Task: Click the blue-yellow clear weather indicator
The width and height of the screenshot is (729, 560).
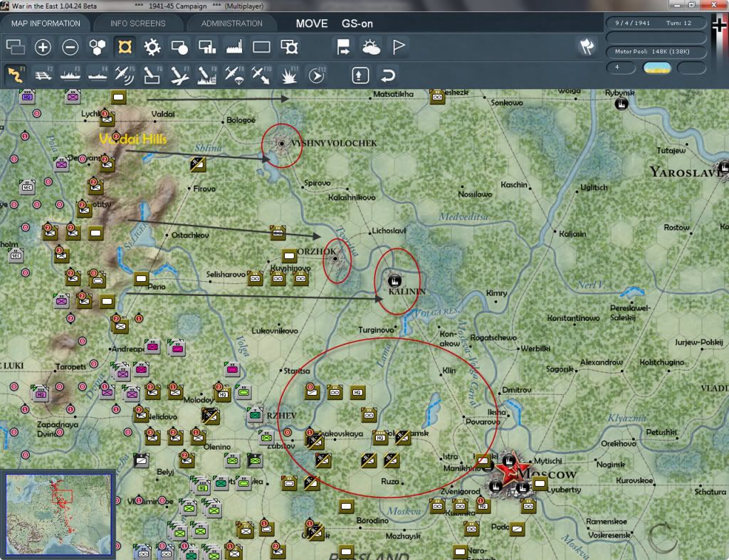Action: click(x=656, y=68)
